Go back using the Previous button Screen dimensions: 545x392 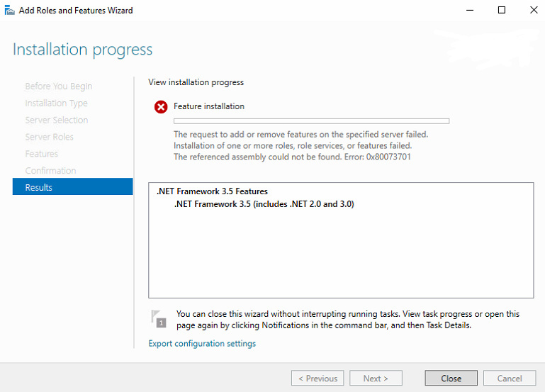(318, 378)
